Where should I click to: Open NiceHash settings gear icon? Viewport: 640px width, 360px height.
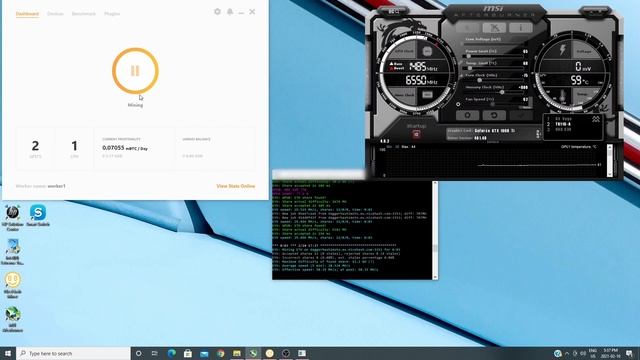[217, 12]
